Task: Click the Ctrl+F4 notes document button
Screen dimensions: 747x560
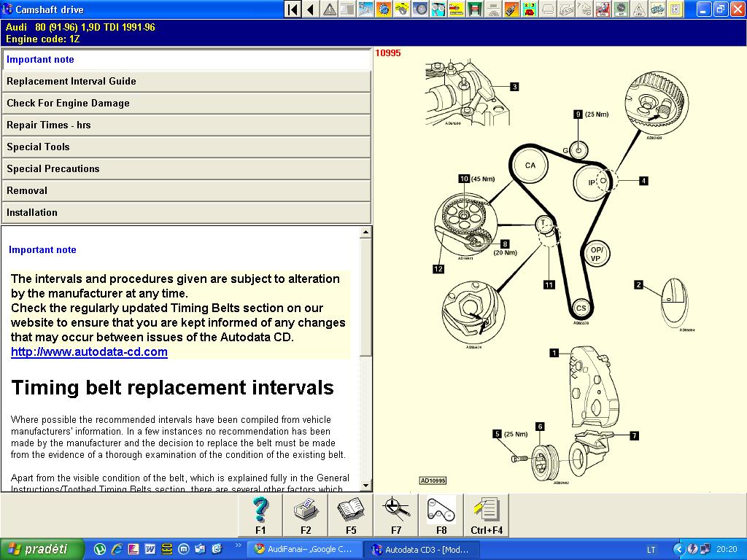Action: 487,516
